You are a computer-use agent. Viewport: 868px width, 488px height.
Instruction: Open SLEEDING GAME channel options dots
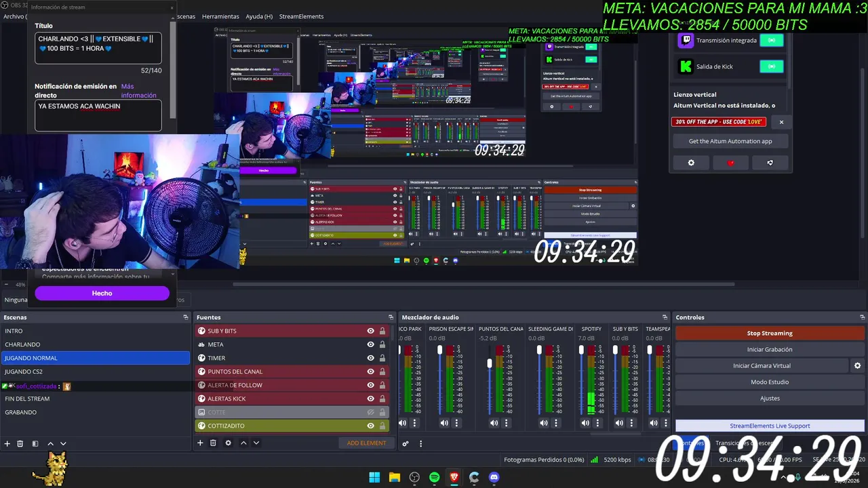tap(556, 423)
